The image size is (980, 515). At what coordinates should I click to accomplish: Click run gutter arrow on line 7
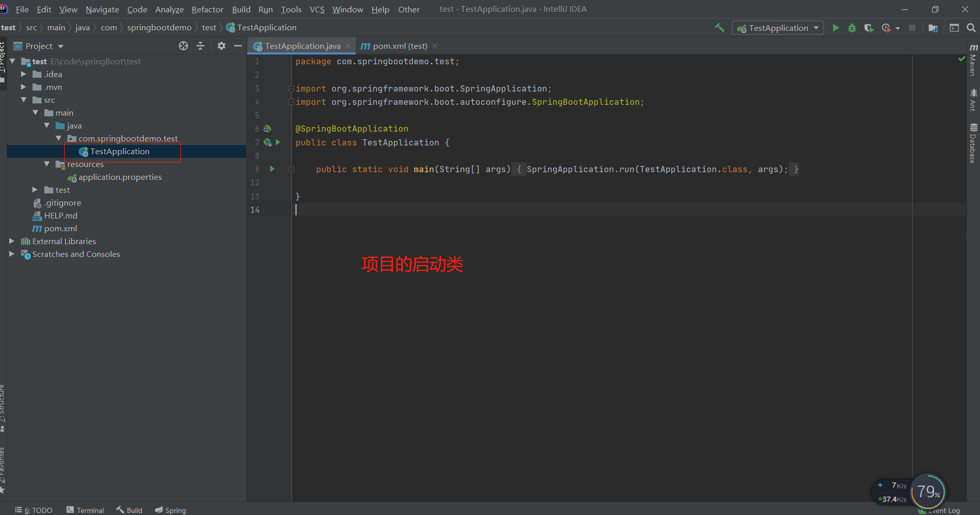tap(278, 142)
